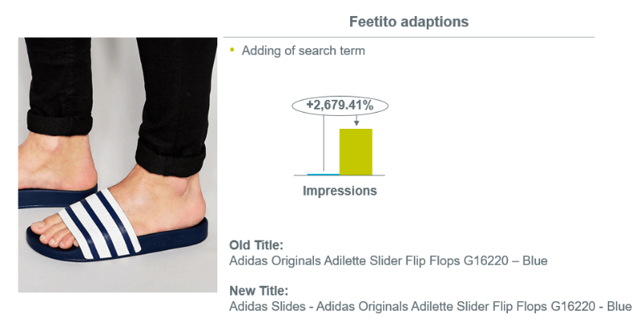Image resolution: width=644 pixels, height=326 pixels.
Task: Click the horizontal rule under the heading
Action: (x=409, y=37)
